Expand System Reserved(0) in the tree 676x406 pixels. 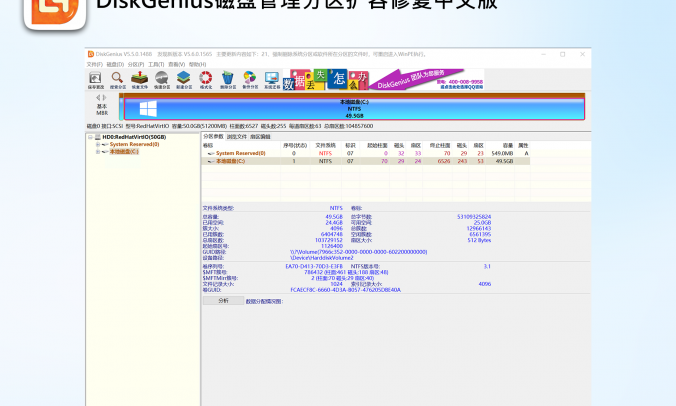pos(98,144)
